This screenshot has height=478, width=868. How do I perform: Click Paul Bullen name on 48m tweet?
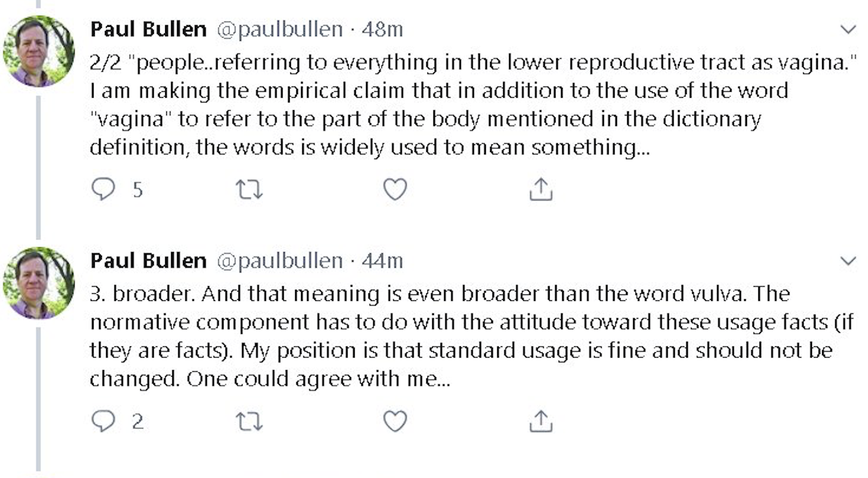click(148, 29)
